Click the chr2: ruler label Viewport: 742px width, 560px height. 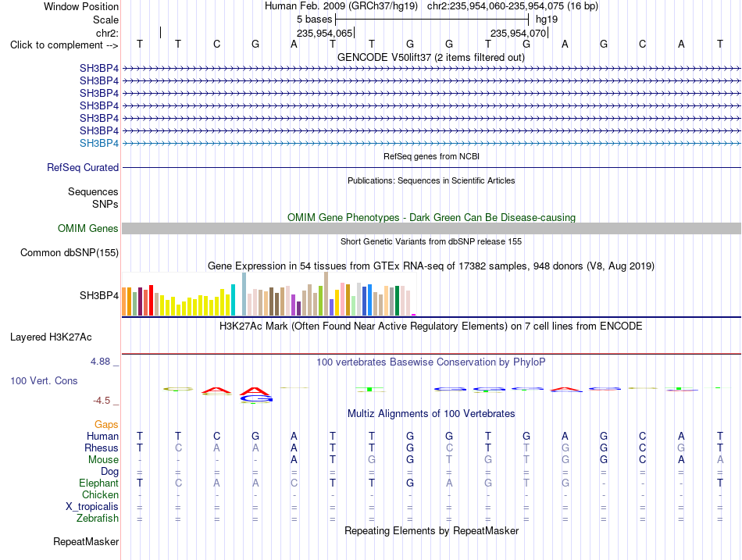tap(107, 33)
